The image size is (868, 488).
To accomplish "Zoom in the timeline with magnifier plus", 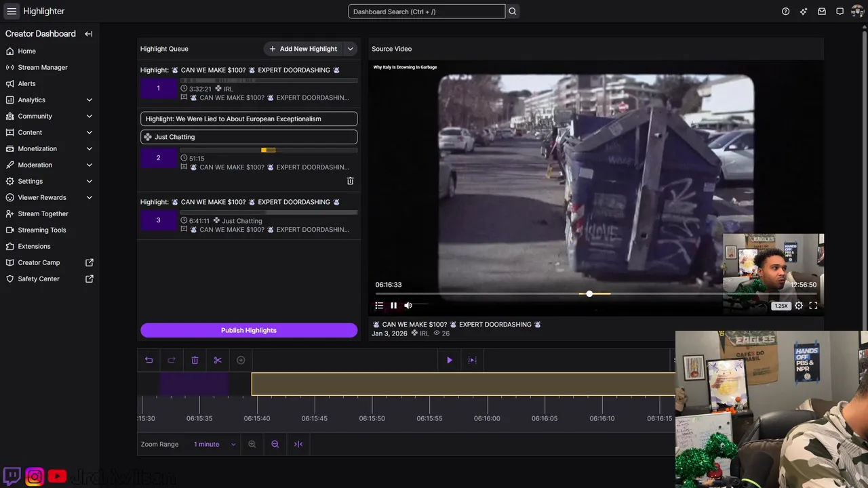I will (252, 444).
